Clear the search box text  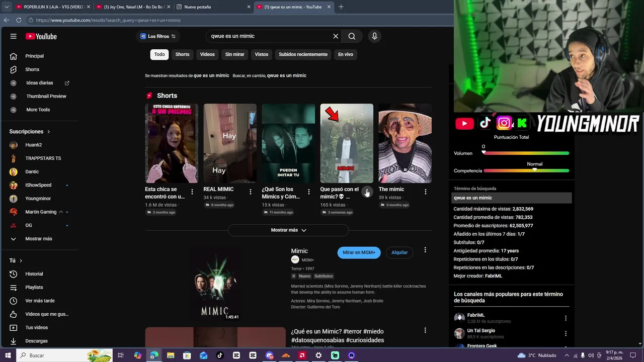[x=336, y=36]
